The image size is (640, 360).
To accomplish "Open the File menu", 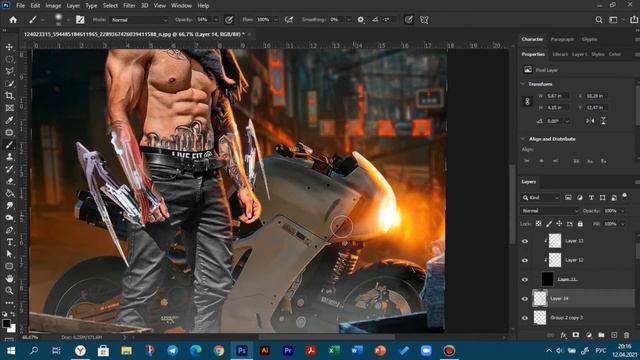I will [x=20, y=6].
